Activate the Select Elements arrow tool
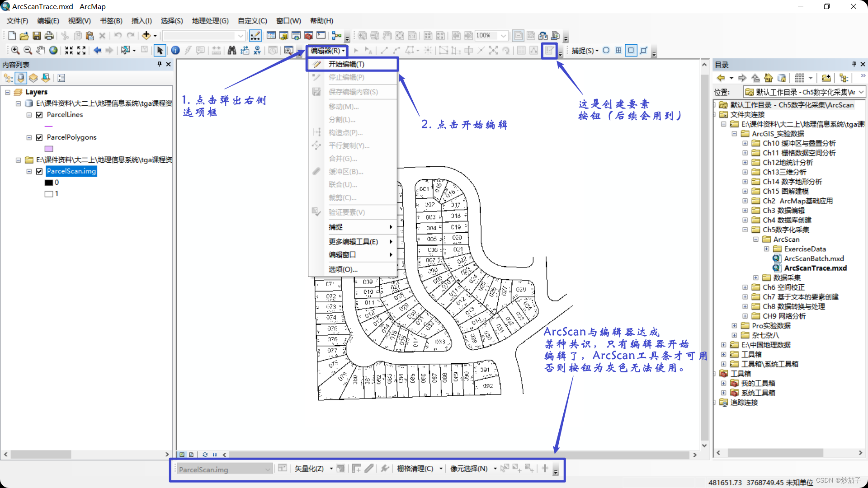Image resolution: width=868 pixels, height=488 pixels. [x=160, y=50]
